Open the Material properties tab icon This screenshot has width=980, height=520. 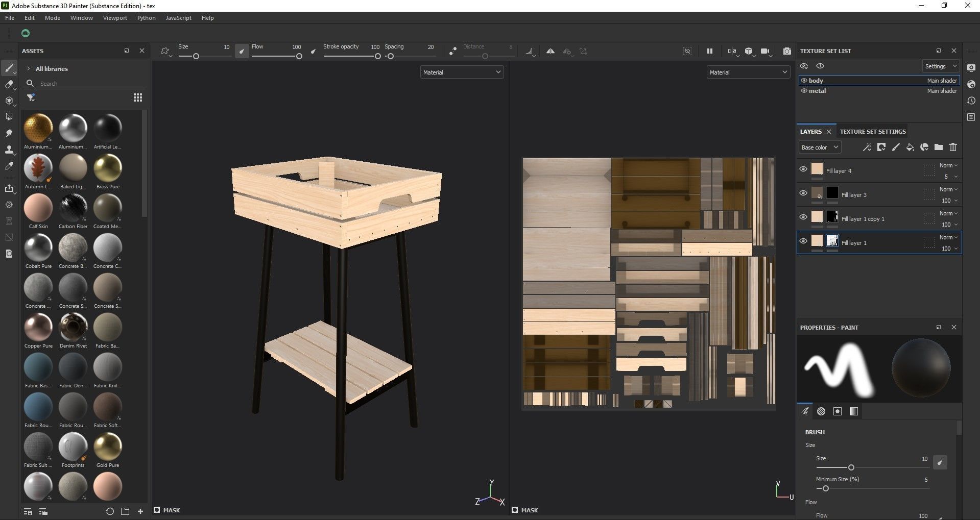(854, 411)
